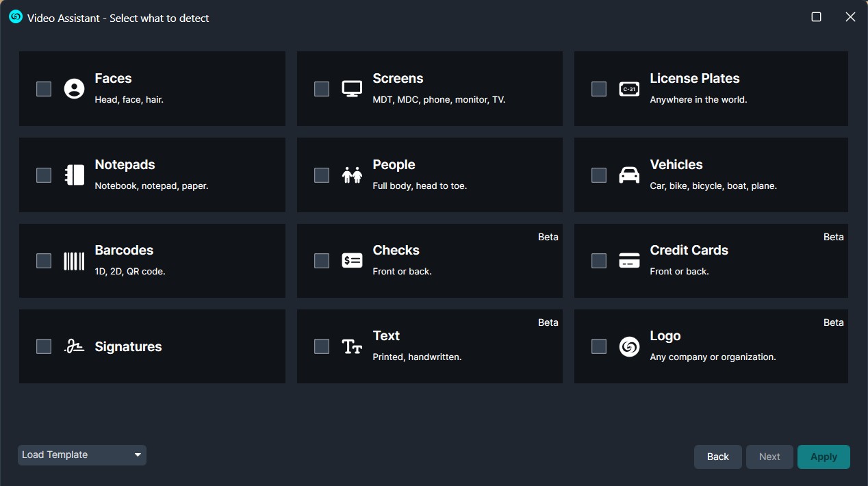Tick the Checks detection checkbox
The image size is (868, 486).
pos(322,261)
